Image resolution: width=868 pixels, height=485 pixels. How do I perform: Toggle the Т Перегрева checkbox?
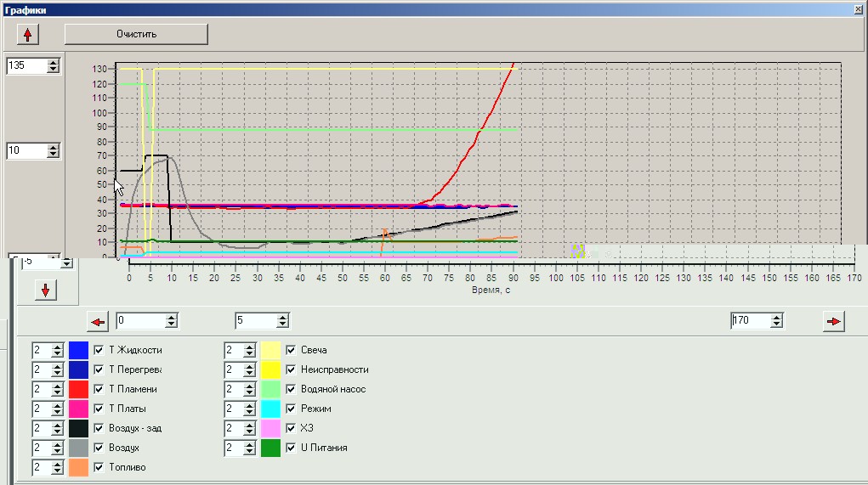click(99, 369)
